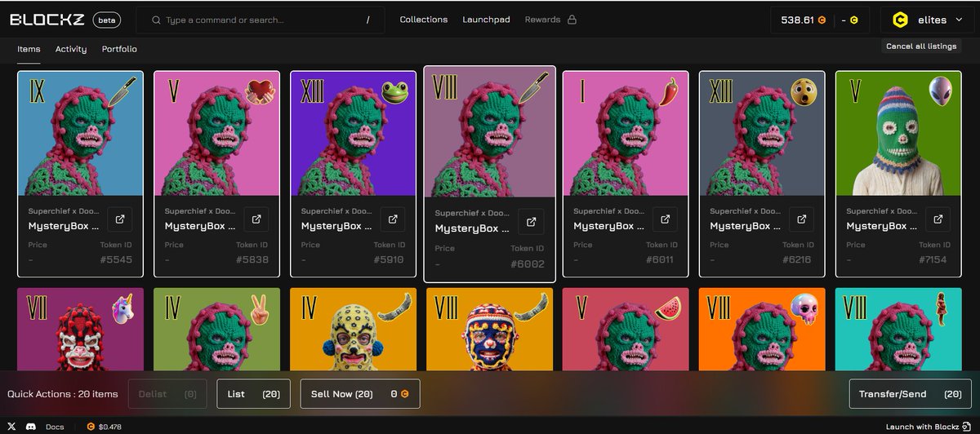The image size is (980, 434).
Task: Open the elites account menu
Action: 929,20
